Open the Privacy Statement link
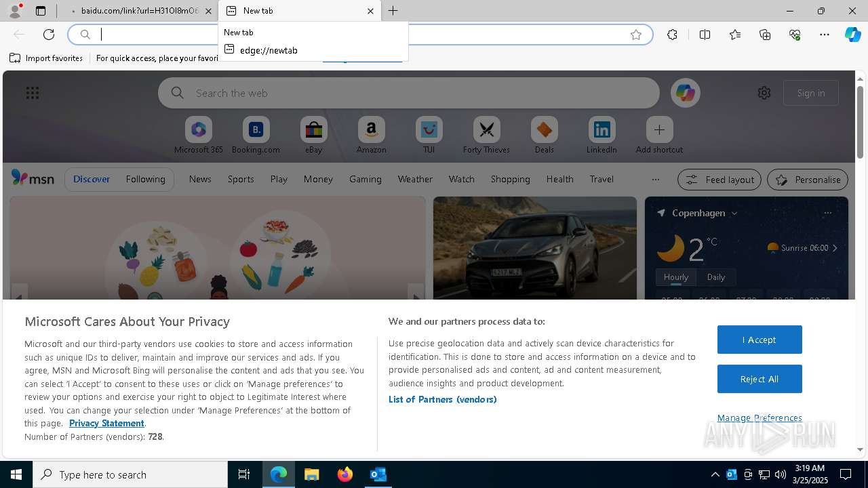Image resolution: width=868 pixels, height=488 pixels. coord(106,423)
